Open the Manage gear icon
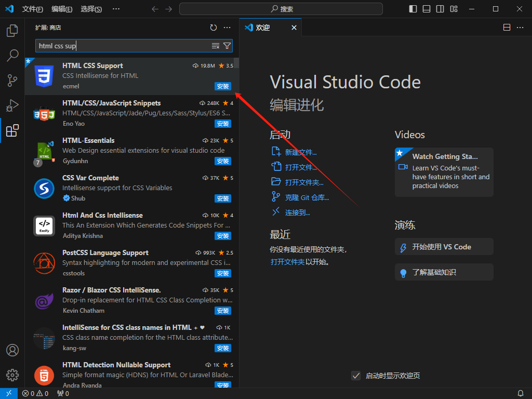 (12, 375)
